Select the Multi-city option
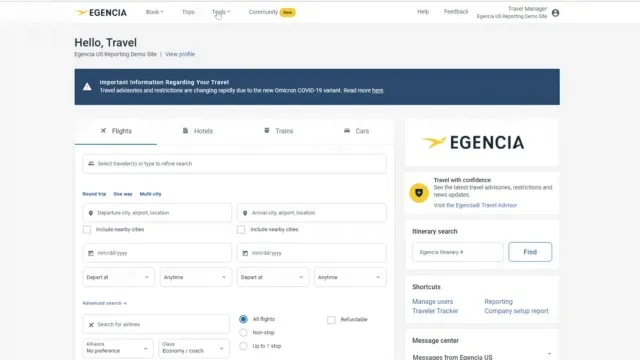Viewport: 640px width, 360px height. click(151, 194)
